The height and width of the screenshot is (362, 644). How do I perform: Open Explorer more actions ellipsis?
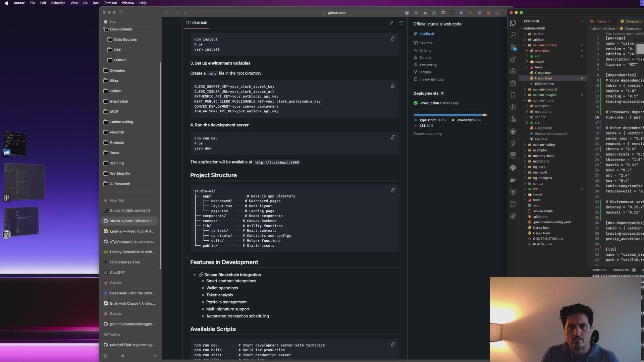581,21
